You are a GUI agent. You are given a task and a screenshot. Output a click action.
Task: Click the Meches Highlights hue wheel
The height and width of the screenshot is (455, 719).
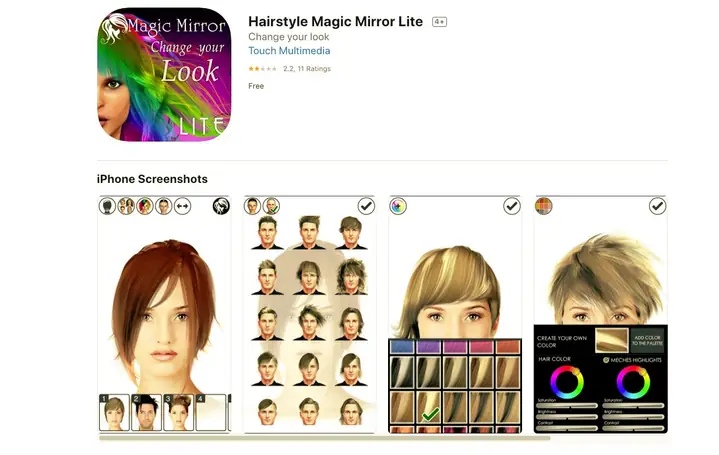[633, 382]
